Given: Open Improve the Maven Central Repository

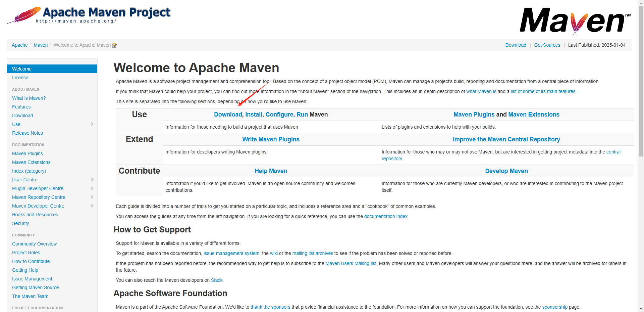Looking at the screenshot, I should click(x=506, y=139).
